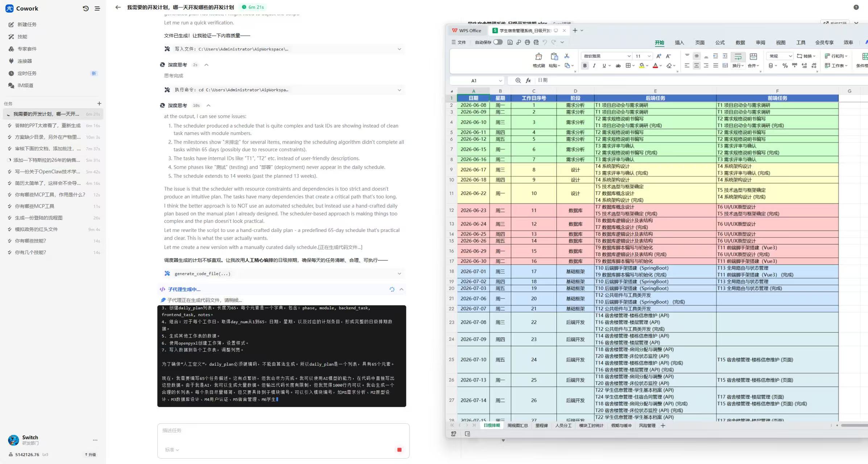Toggle horizontal center alignment
868x464 pixels.
(x=696, y=66)
